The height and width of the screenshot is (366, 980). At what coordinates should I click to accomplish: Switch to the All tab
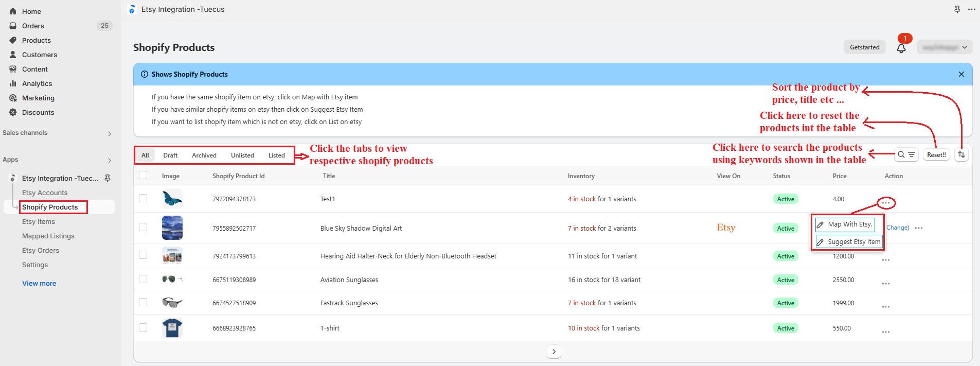coord(145,155)
